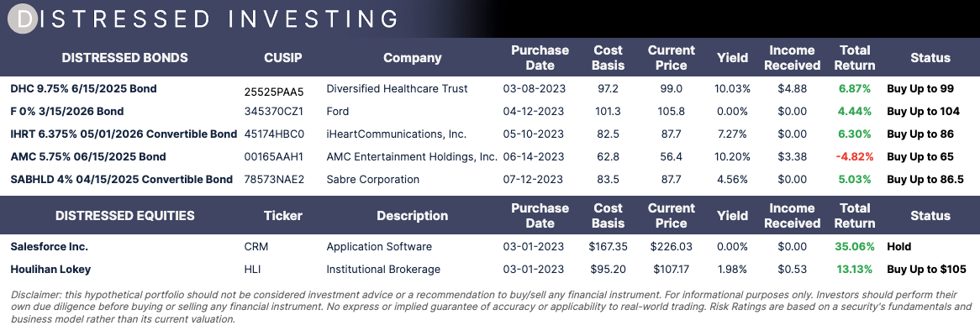Select the DISTRESSED BONDS column header

pos(125,57)
